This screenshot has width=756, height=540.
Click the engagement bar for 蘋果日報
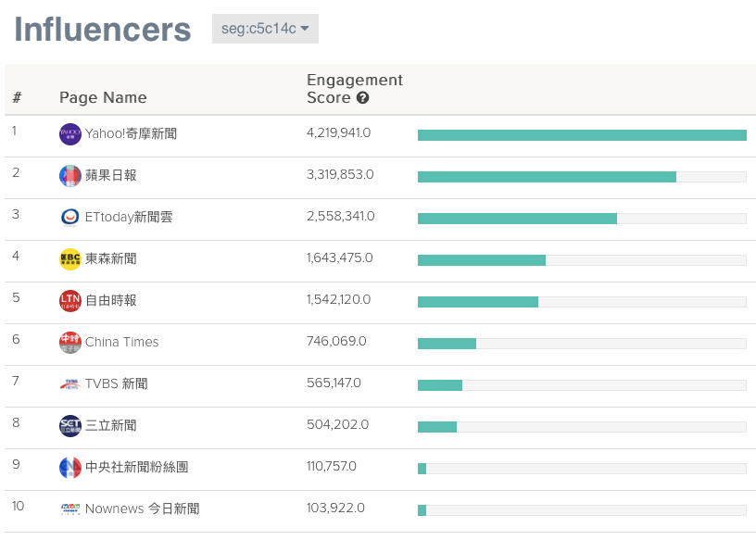547,177
